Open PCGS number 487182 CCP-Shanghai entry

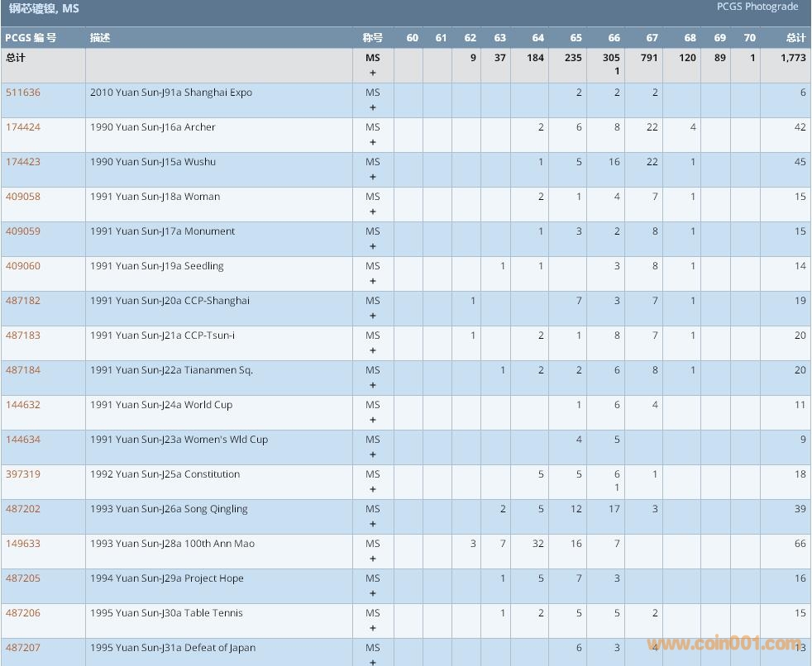tap(23, 301)
